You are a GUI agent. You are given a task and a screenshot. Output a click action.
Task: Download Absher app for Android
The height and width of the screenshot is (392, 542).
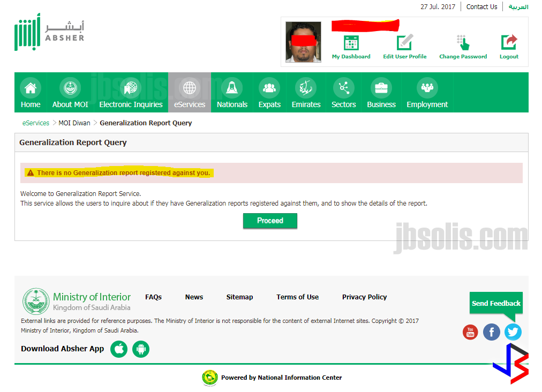[x=141, y=349]
